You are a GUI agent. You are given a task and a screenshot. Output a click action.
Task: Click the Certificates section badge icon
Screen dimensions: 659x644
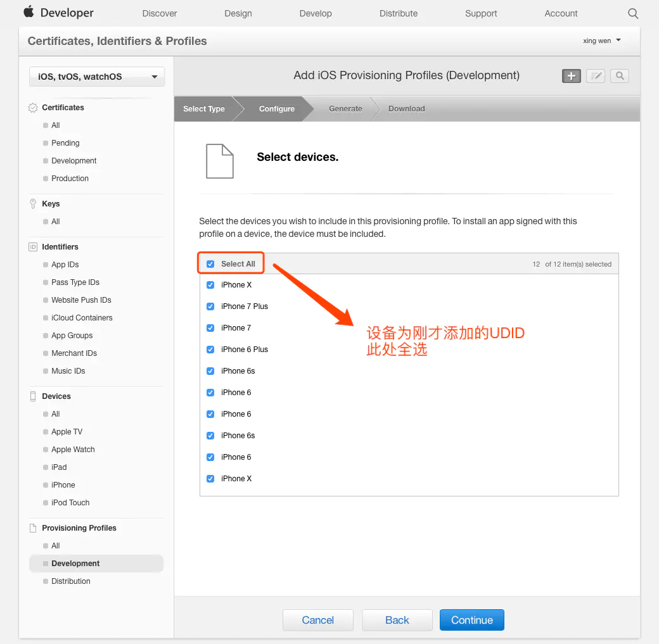[x=33, y=108]
